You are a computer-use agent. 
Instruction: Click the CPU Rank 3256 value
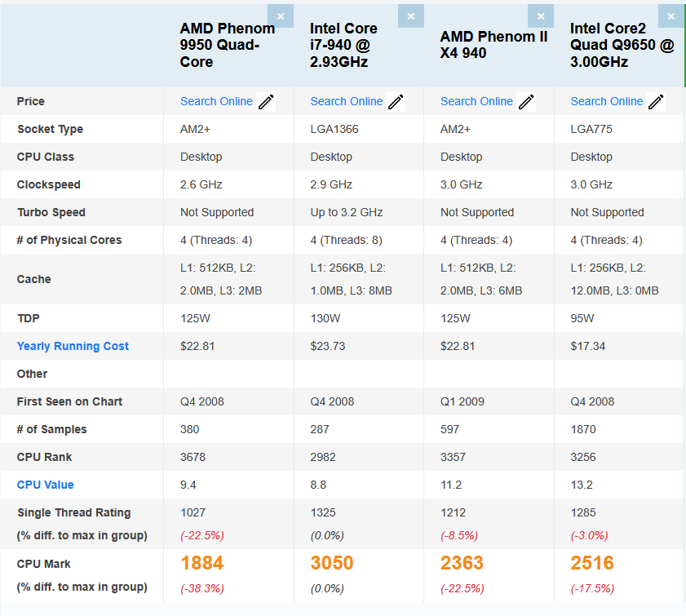(583, 457)
